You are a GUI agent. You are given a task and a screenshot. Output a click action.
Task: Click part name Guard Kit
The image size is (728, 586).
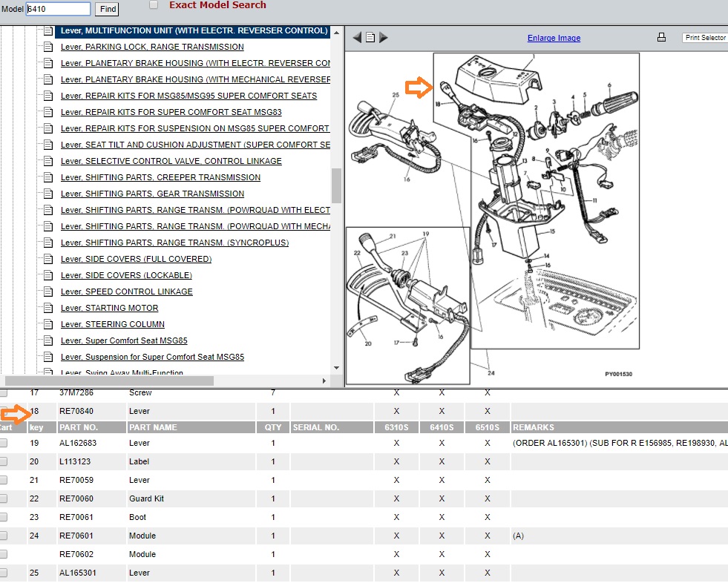[x=146, y=498]
